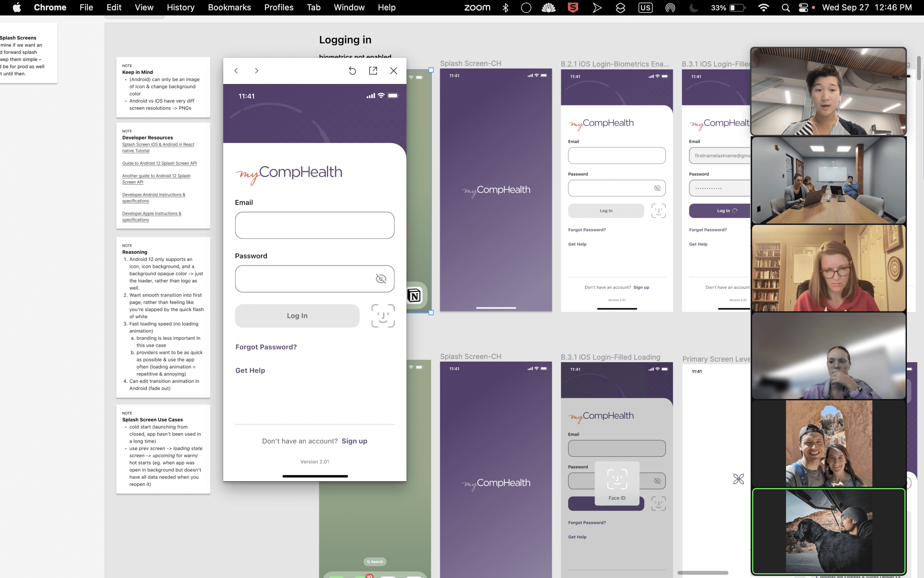This screenshot has width=924, height=578.
Task: Click Forgot Password? in the B.2.1 frame
Action: (587, 230)
